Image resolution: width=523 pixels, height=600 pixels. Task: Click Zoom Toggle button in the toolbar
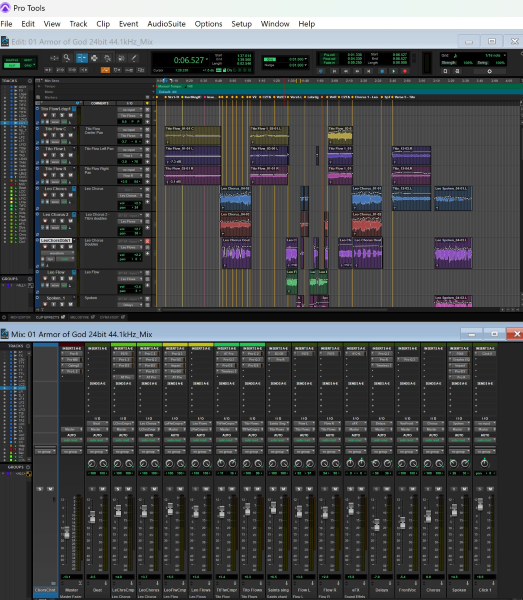(54, 58)
